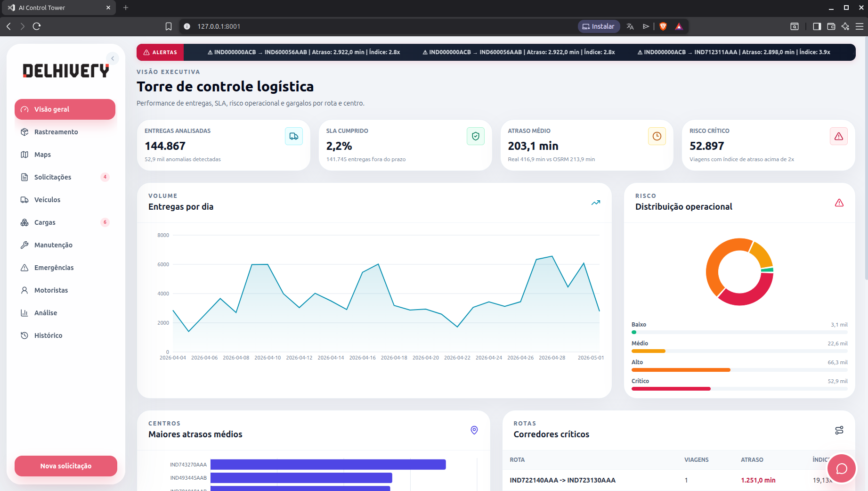The height and width of the screenshot is (491, 868).
Task: Click the Brave shields icon
Action: (663, 26)
